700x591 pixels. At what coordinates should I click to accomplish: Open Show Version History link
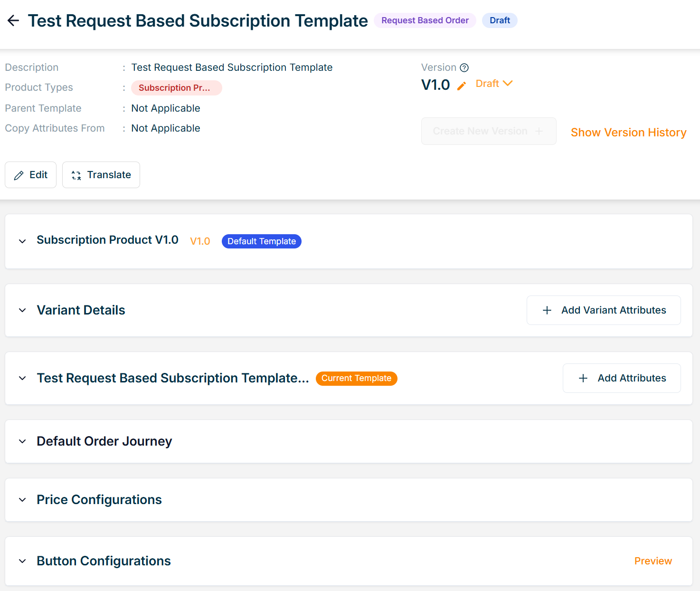point(628,133)
